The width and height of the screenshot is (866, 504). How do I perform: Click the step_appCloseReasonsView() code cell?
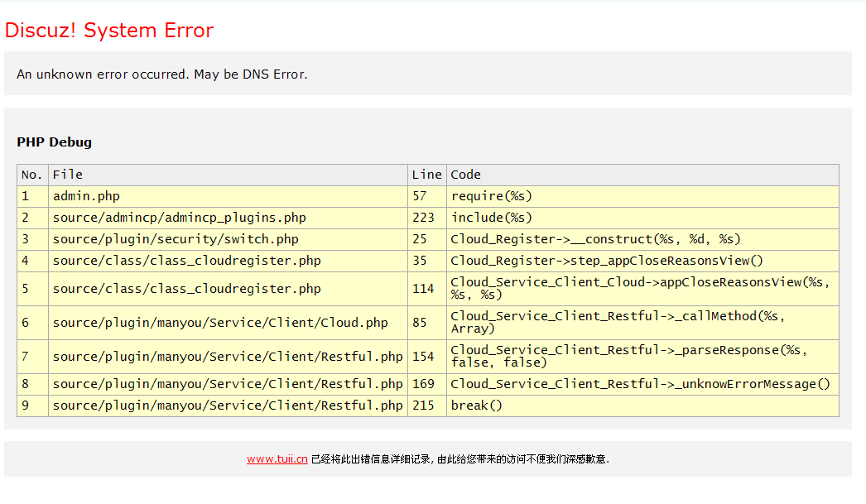[606, 261]
